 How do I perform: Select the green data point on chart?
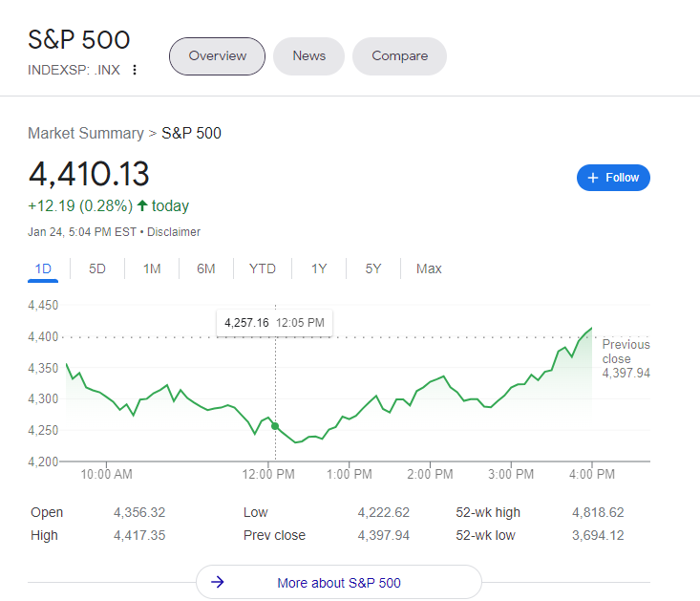click(275, 426)
